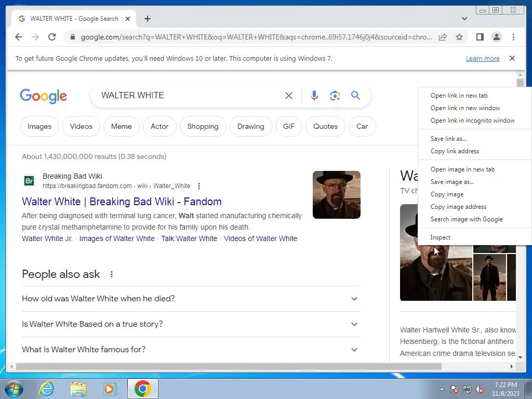Screen dimensions: 532x399
Task: Filter results by Videos
Action: 81,127
